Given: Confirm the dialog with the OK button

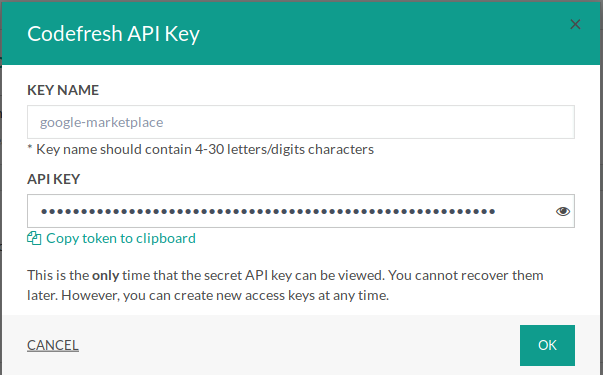Looking at the screenshot, I should pos(547,345).
